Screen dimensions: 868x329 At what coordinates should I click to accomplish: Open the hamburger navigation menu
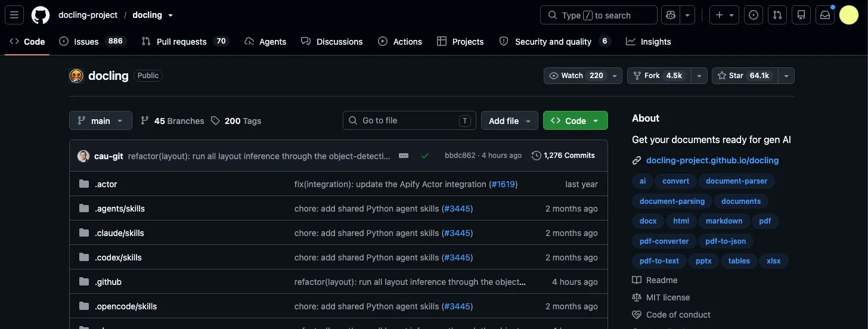pos(14,15)
